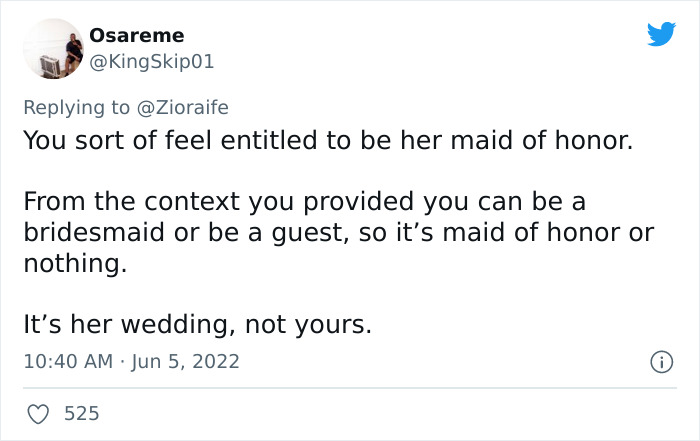Viewport: 700px width, 441px height.
Task: Click the Osareme display name
Action: pos(137,36)
